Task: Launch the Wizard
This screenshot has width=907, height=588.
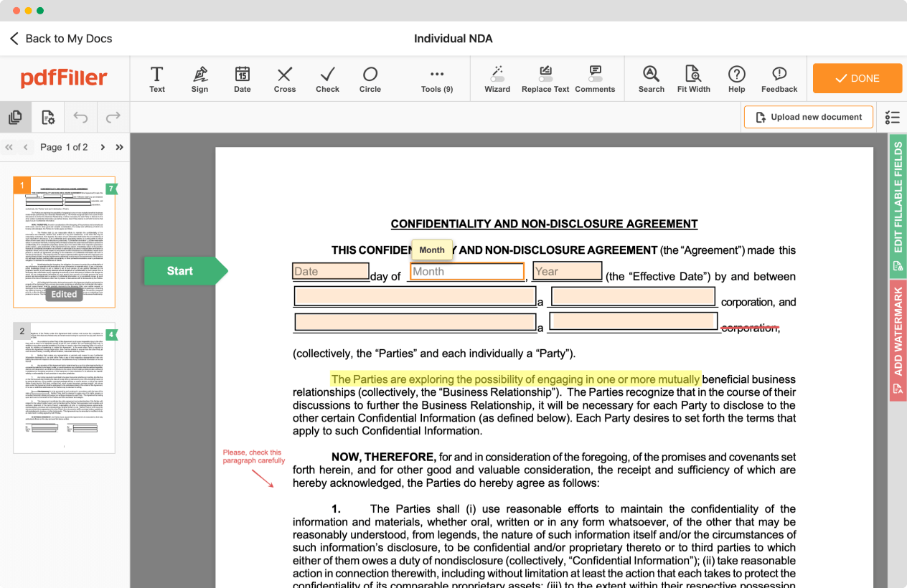Action: tap(497, 78)
